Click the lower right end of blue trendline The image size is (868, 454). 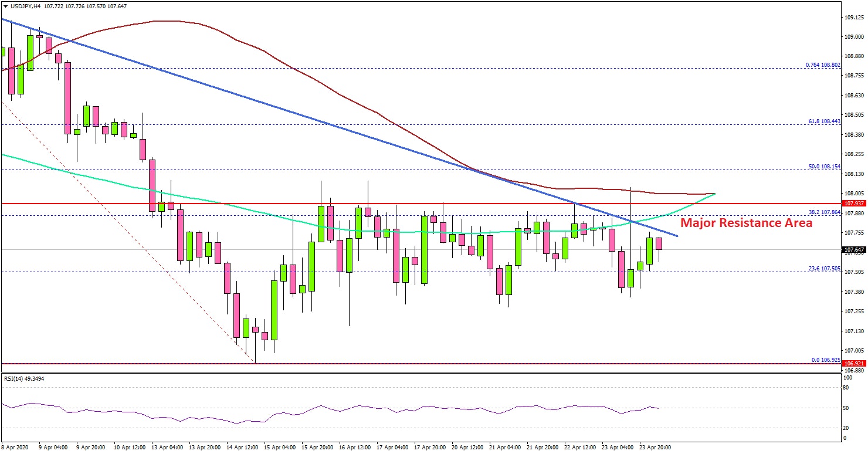click(677, 236)
